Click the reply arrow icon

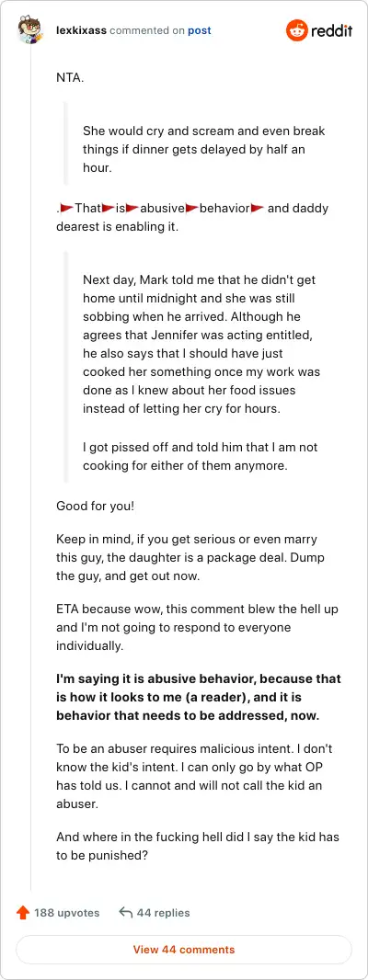(126, 913)
